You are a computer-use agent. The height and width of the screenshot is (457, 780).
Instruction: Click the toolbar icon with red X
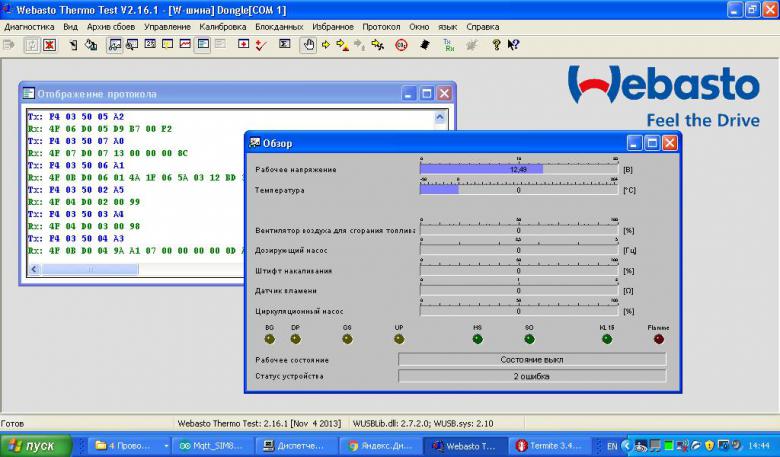(49, 45)
